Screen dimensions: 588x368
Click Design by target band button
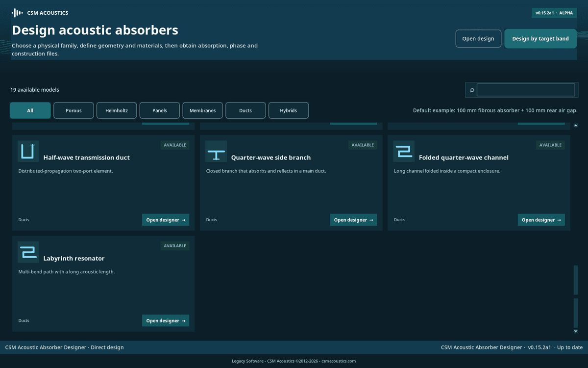click(x=540, y=39)
